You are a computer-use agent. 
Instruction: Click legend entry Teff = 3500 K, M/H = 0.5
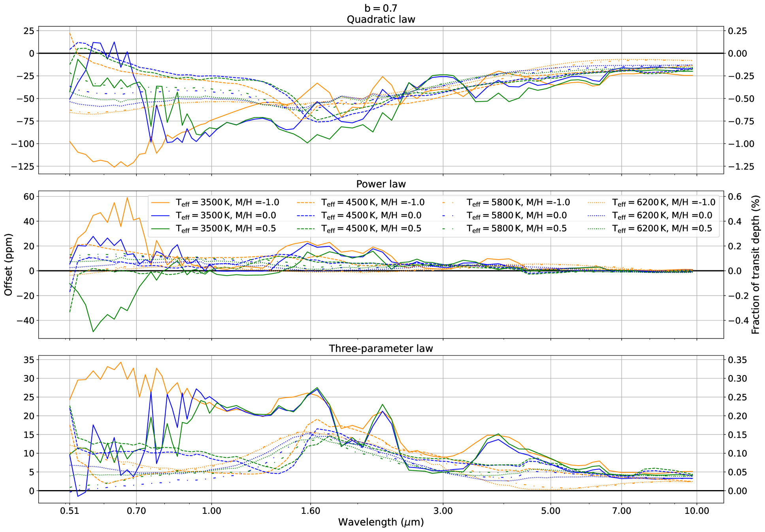click(x=226, y=228)
